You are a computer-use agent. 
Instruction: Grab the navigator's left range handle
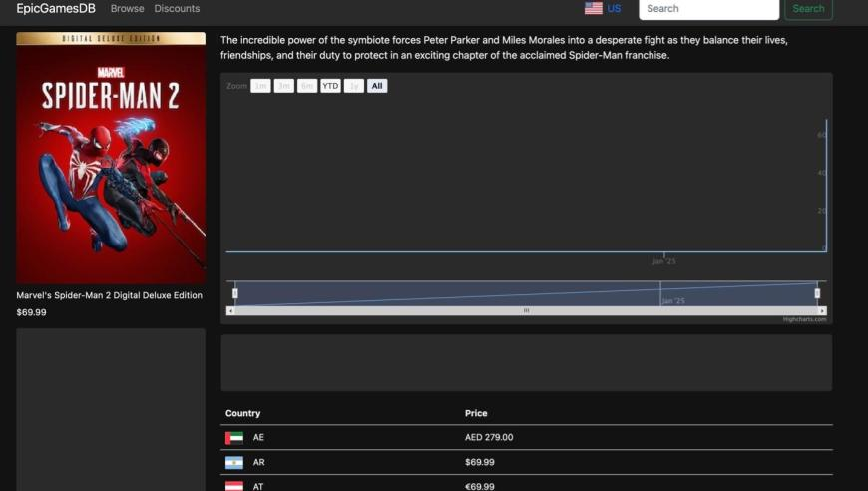pyautogui.click(x=235, y=293)
